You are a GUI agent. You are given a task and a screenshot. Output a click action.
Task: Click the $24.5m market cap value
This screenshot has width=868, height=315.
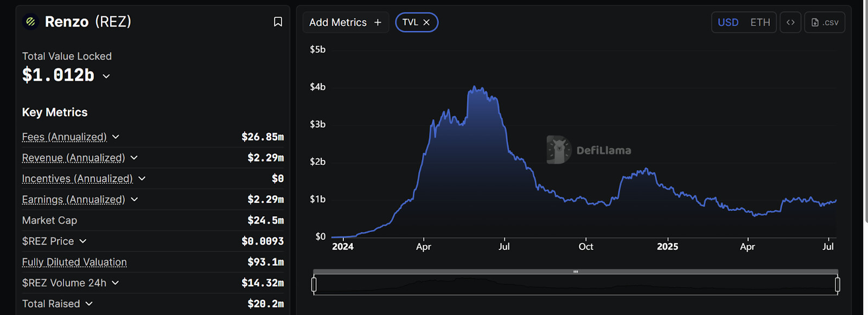coord(266,220)
